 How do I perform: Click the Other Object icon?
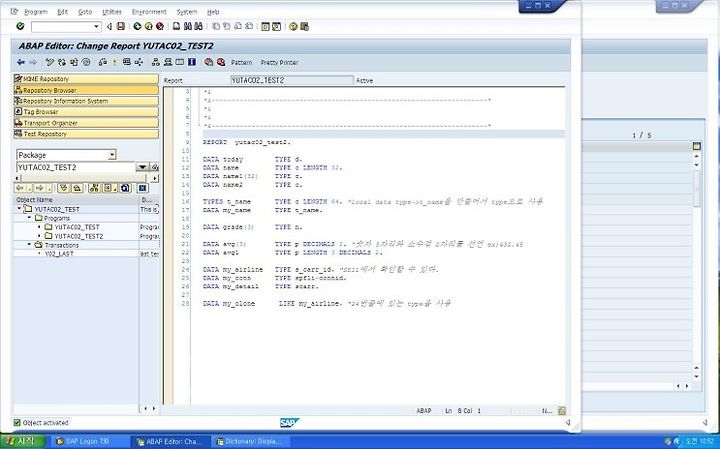[73, 62]
